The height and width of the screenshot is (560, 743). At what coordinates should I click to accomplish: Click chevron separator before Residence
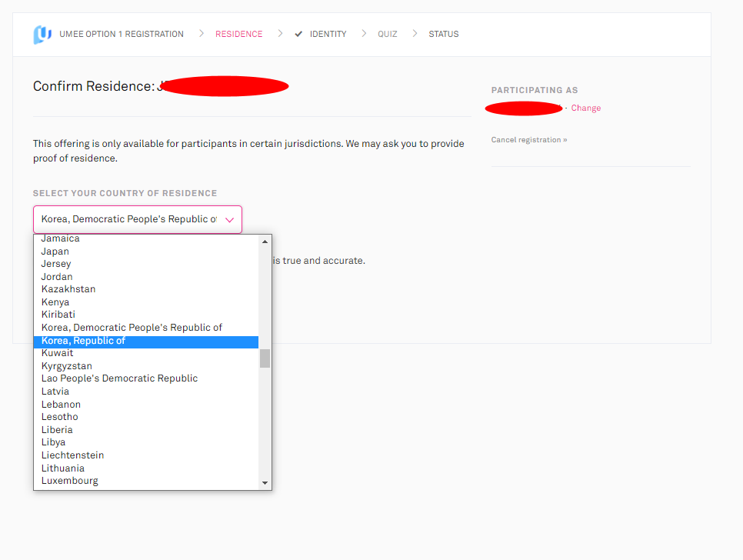click(202, 34)
